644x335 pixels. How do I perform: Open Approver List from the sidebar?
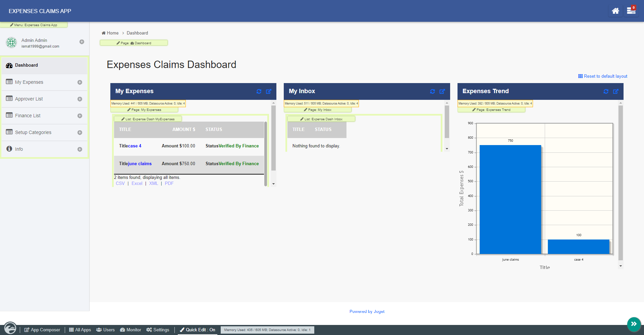[44, 99]
